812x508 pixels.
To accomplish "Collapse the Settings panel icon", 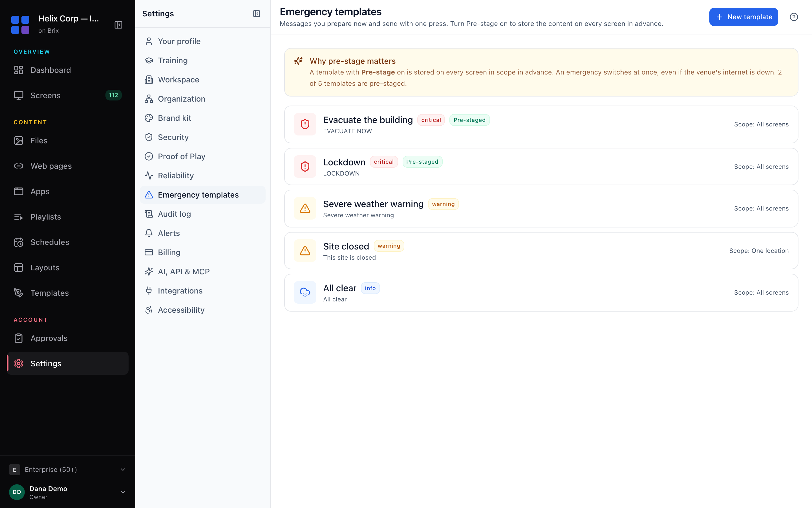I will (x=256, y=14).
